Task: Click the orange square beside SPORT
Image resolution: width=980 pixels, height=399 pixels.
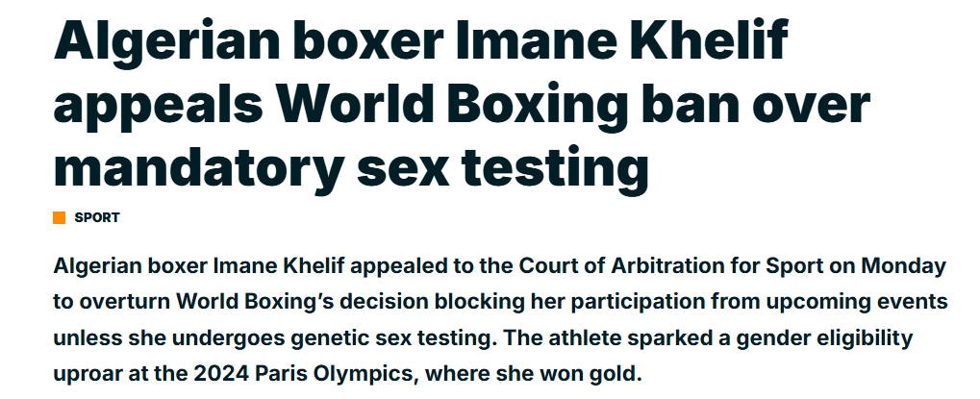Action: click(x=60, y=218)
